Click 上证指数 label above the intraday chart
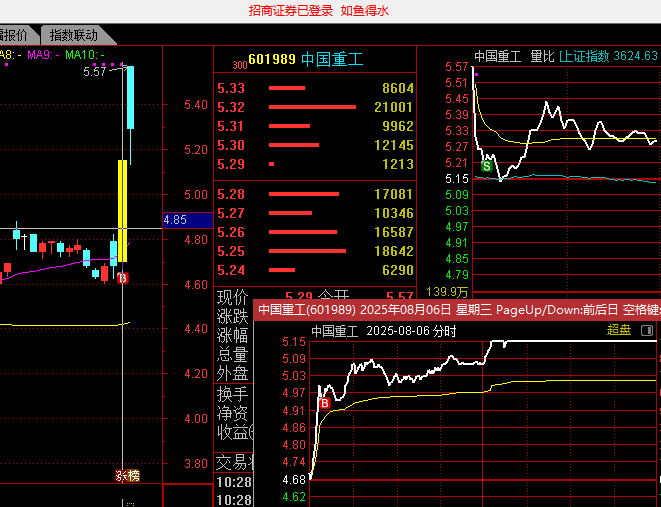 coord(584,56)
